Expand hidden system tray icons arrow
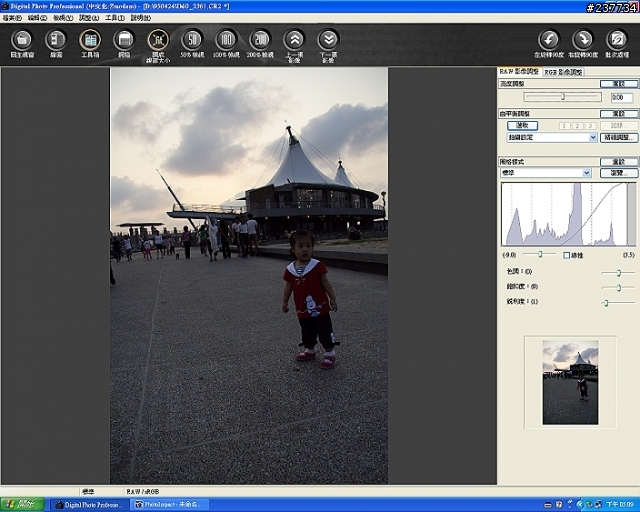 tap(579, 505)
